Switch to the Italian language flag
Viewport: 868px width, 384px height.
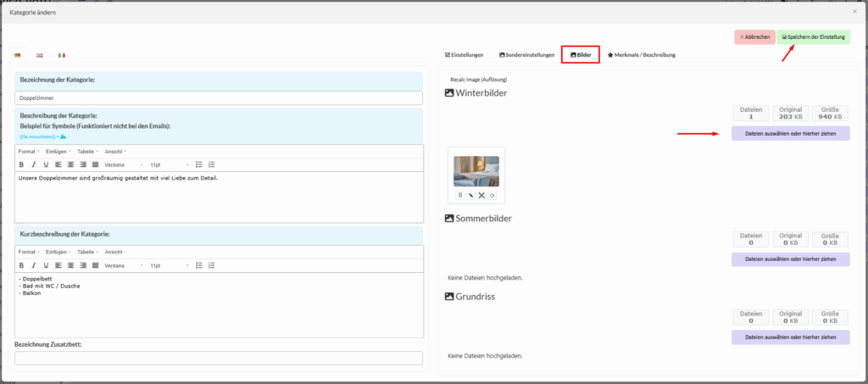[x=61, y=55]
